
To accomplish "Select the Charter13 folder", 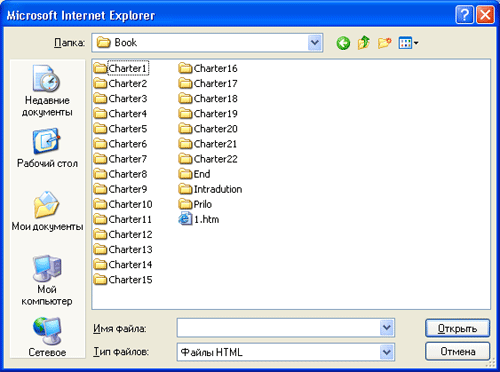I will (x=123, y=249).
